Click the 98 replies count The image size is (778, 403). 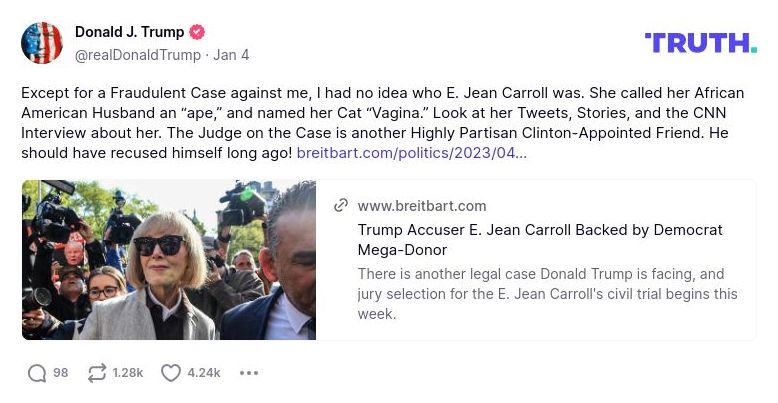pyautogui.click(x=61, y=373)
